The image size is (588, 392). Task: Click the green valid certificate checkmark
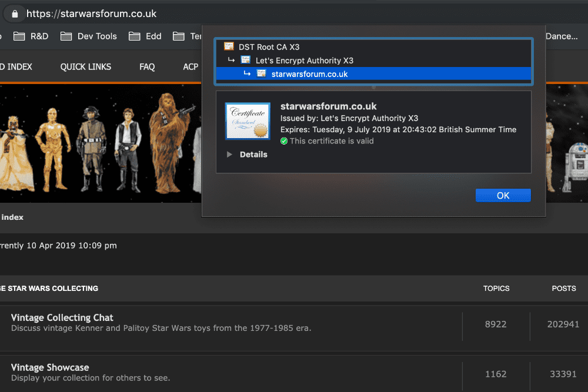click(x=284, y=141)
